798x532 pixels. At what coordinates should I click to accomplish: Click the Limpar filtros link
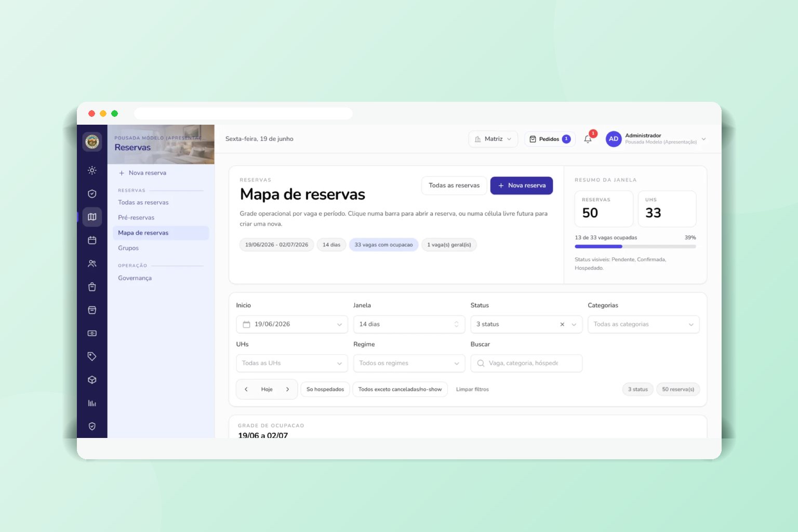[472, 389]
